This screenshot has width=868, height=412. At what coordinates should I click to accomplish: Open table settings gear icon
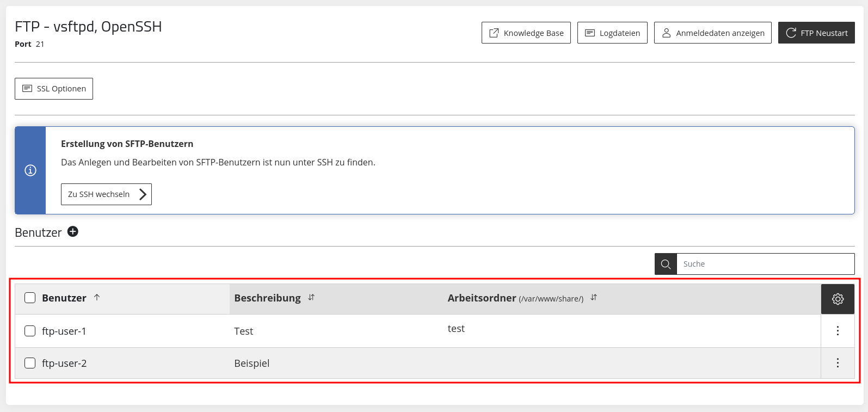click(838, 299)
